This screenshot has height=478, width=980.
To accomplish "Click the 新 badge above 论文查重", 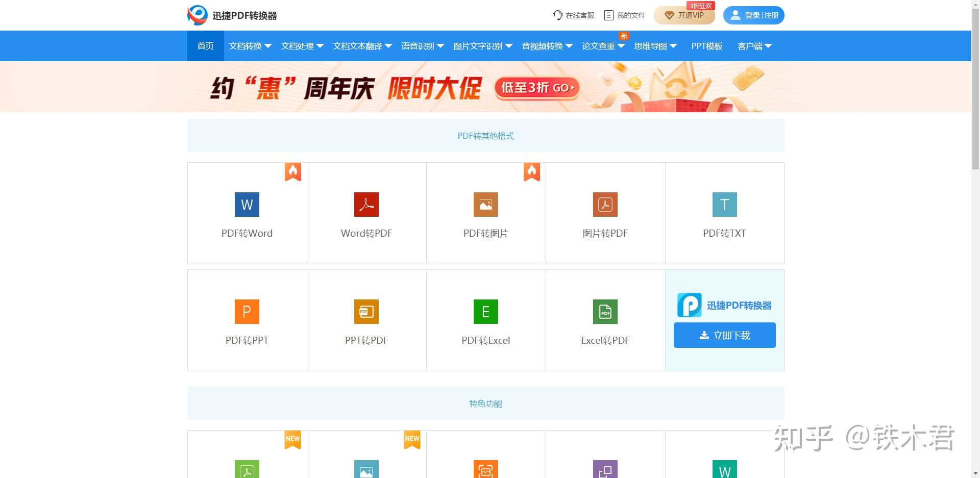I will point(624,36).
